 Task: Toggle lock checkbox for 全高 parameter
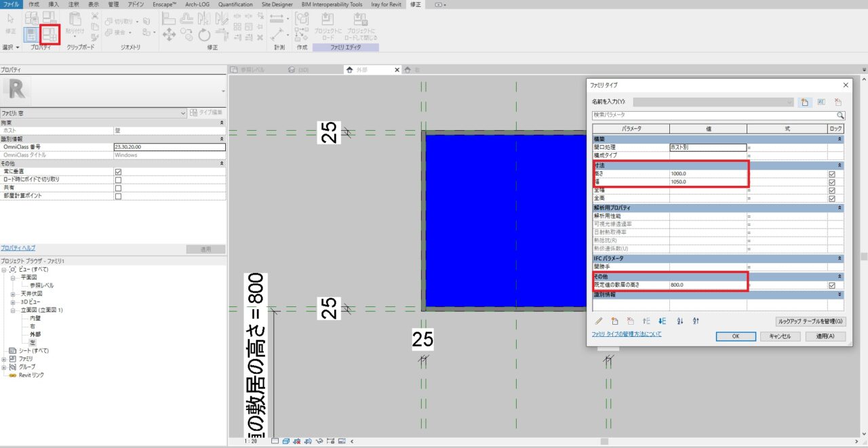click(831, 199)
